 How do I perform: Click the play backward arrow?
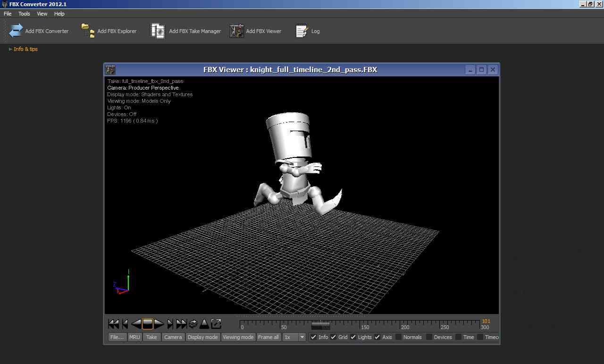(136, 324)
